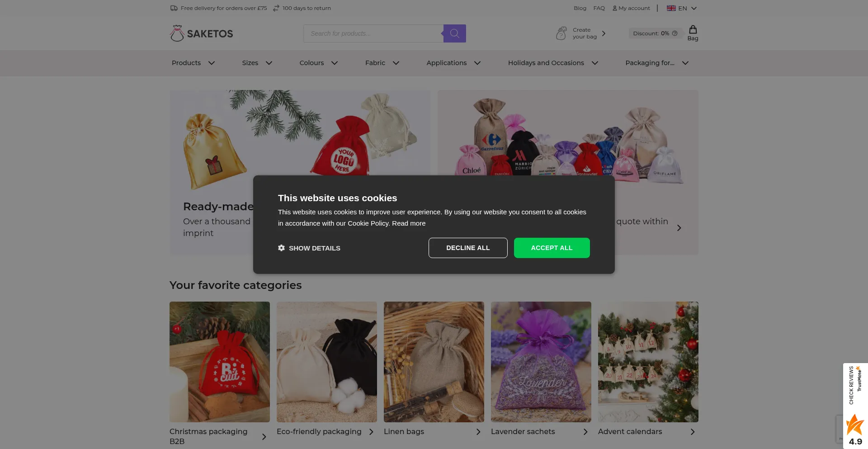Open the Linen bags thumbnail

click(x=434, y=362)
